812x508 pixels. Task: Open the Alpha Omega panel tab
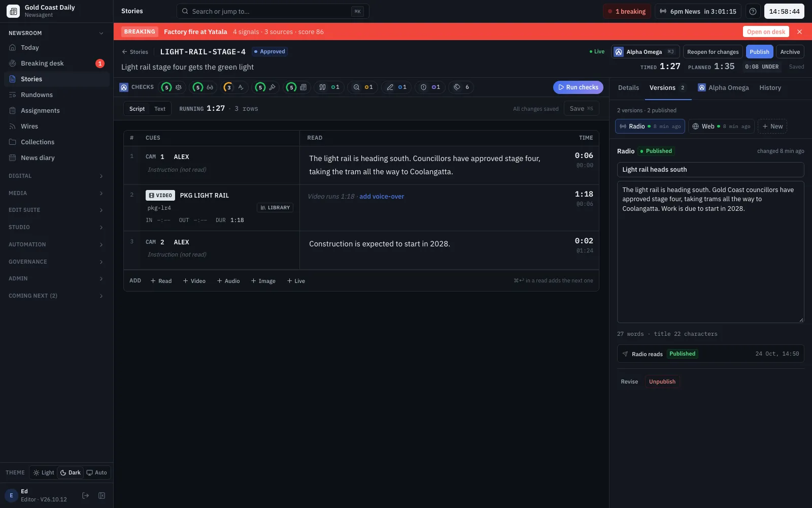click(723, 88)
